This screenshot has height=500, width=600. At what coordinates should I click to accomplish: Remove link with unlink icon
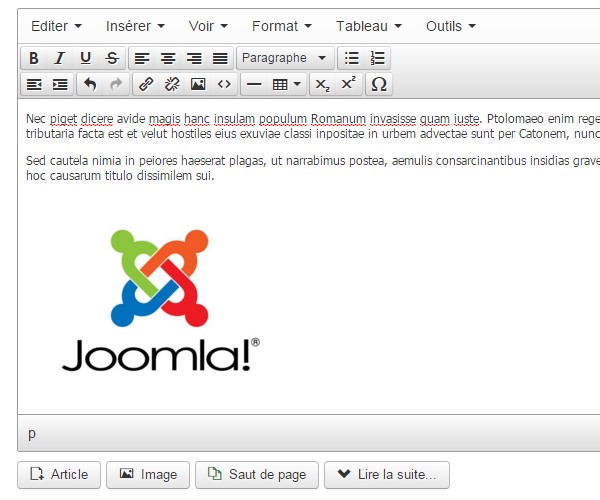point(172,84)
